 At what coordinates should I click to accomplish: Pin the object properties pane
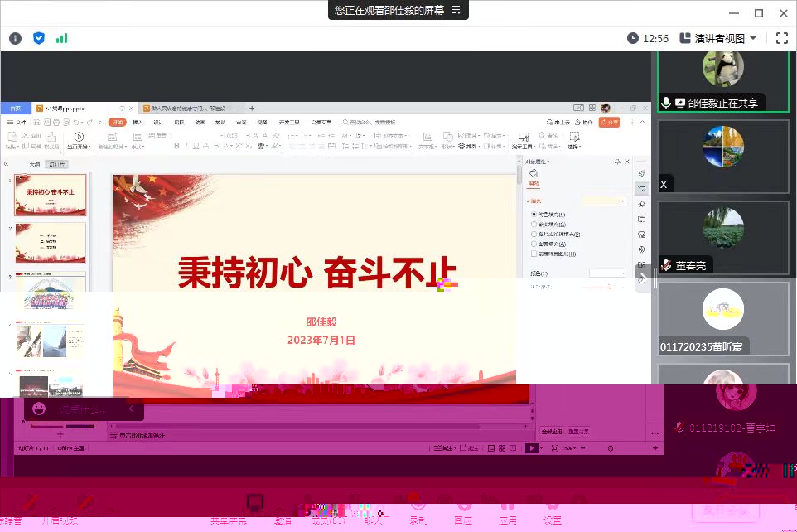pos(617,162)
